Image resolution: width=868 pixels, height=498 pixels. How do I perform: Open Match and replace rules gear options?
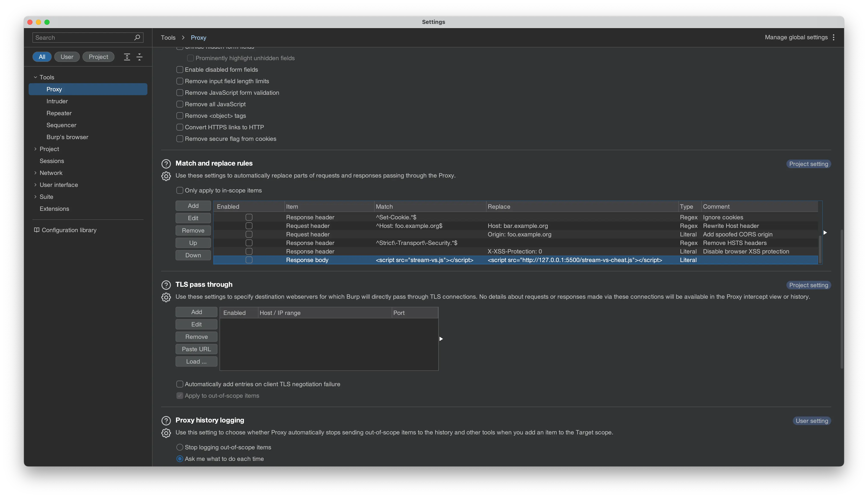pos(166,176)
